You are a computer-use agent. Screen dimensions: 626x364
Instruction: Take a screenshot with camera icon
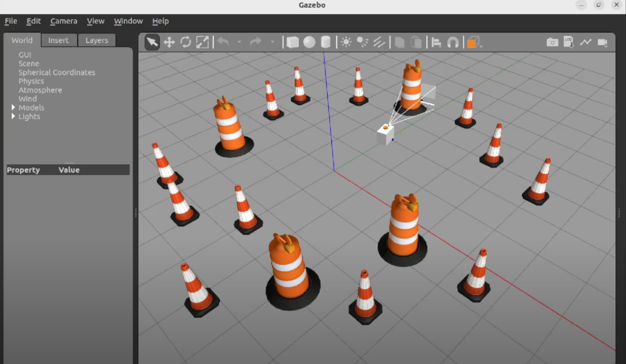click(552, 42)
